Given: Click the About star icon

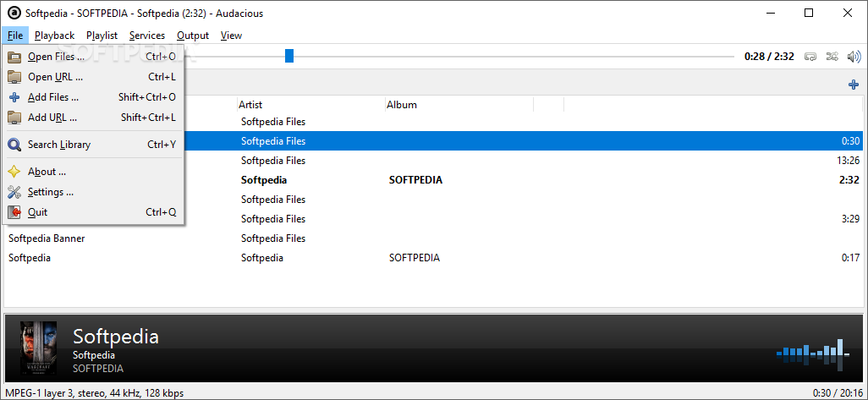Looking at the screenshot, I should coord(14,172).
